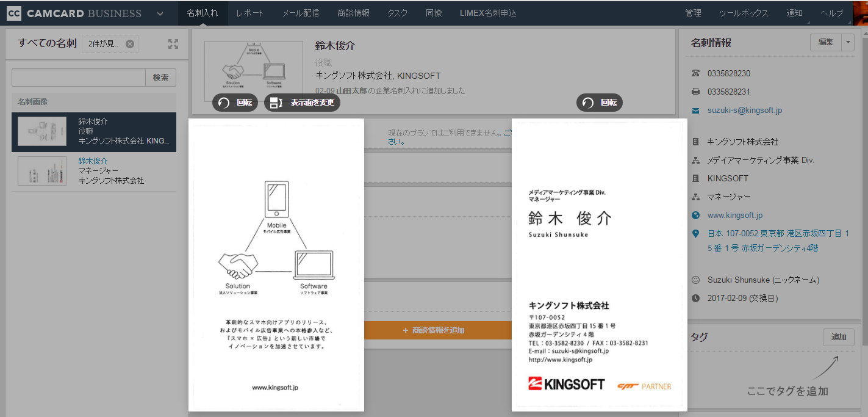Remove the 2件が見... filter tag
This screenshot has width=868, height=417.
coord(129,44)
